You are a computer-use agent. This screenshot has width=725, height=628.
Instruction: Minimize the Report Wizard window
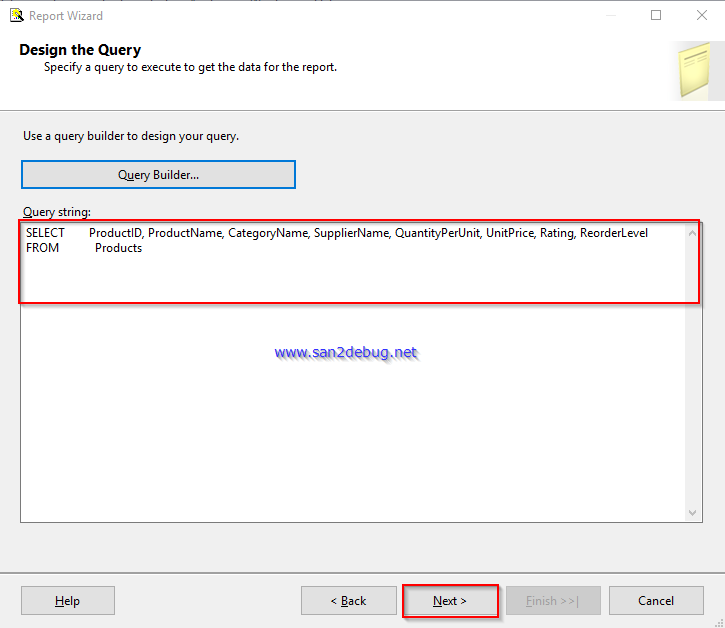[x=610, y=15]
